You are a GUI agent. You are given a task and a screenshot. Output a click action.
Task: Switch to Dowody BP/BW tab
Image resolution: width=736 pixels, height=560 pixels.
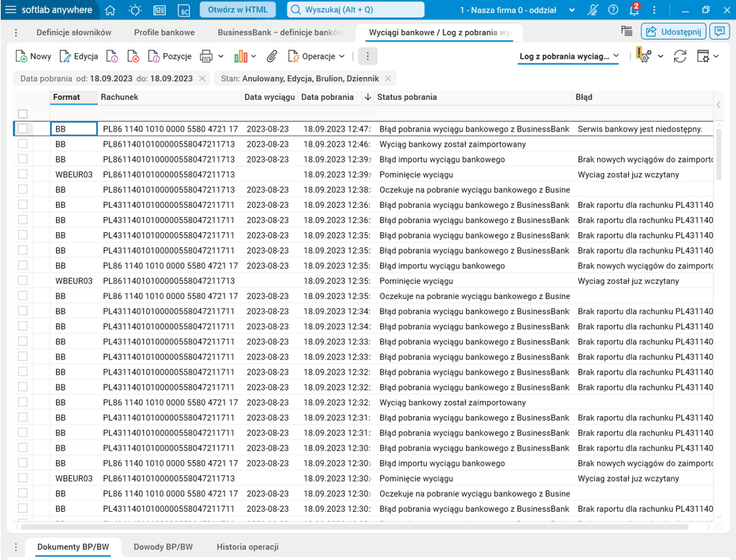pyautogui.click(x=163, y=547)
